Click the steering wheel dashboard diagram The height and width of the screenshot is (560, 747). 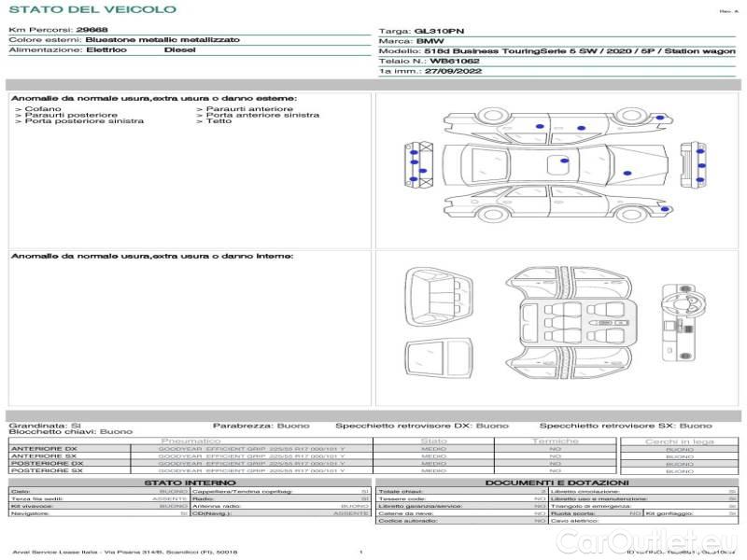[679, 312]
